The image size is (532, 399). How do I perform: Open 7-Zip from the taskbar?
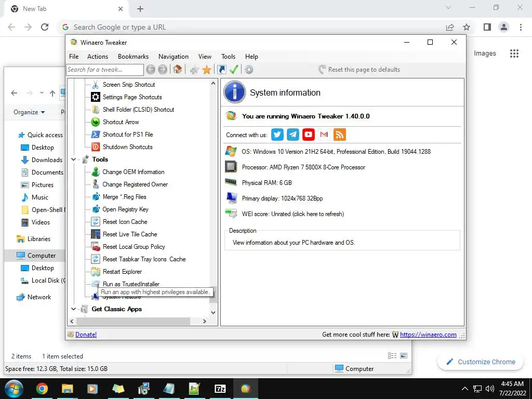pyautogui.click(x=220, y=389)
